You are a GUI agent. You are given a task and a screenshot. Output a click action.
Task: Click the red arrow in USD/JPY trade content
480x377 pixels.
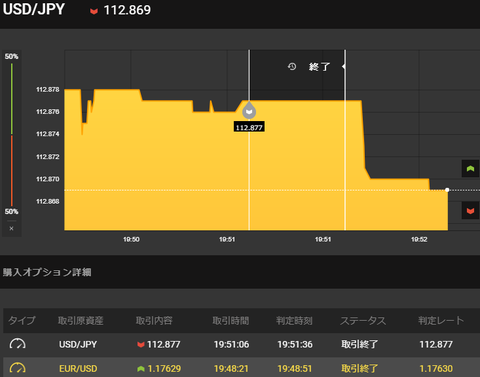pos(141,345)
